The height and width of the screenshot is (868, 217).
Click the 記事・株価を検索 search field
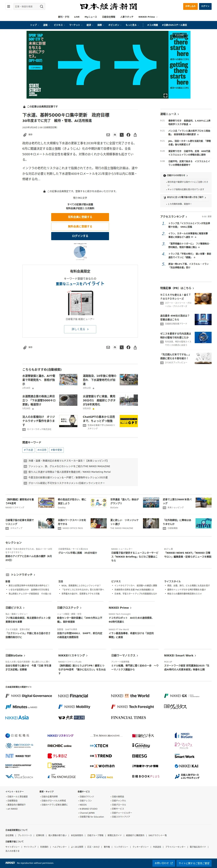pos(26,6)
